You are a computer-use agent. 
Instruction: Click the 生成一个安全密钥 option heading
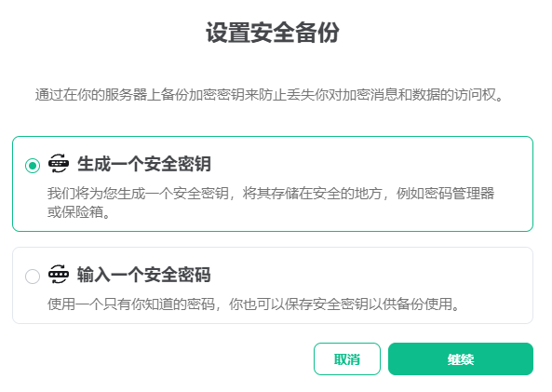(x=144, y=164)
